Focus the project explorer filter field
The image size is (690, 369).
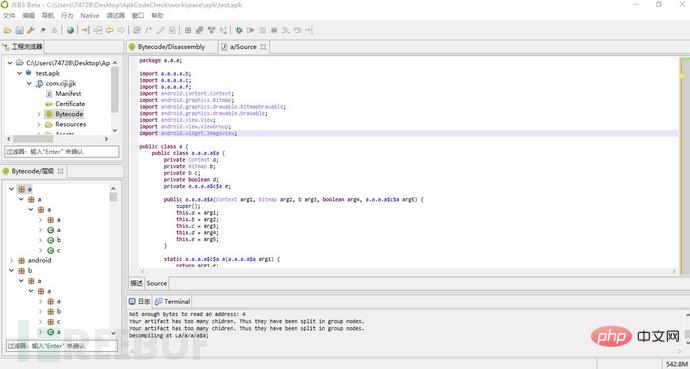click(x=62, y=151)
